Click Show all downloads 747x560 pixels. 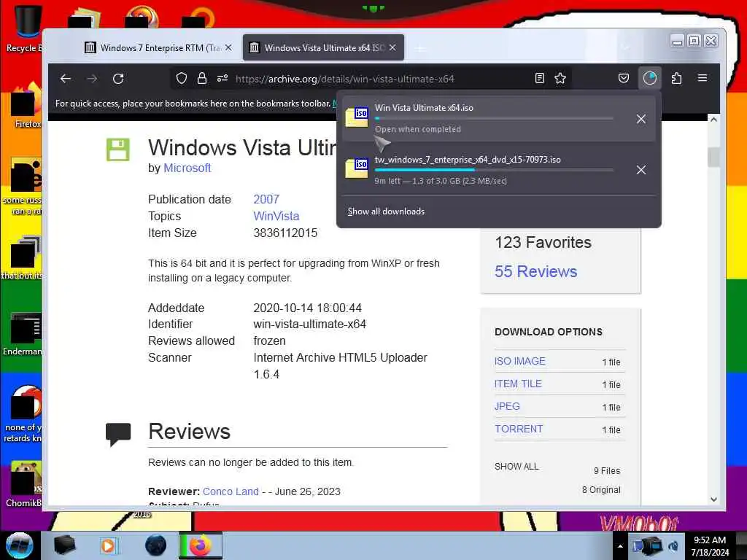click(386, 211)
